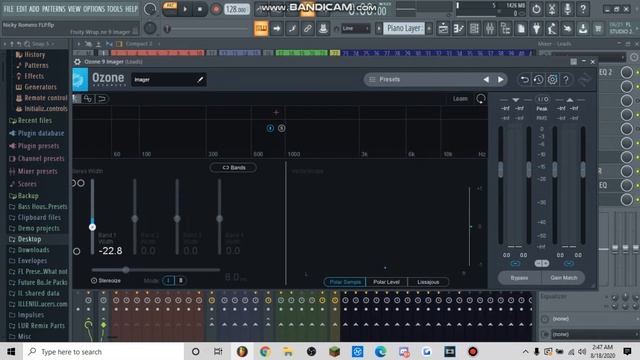Open the VIEW menu

point(74,9)
